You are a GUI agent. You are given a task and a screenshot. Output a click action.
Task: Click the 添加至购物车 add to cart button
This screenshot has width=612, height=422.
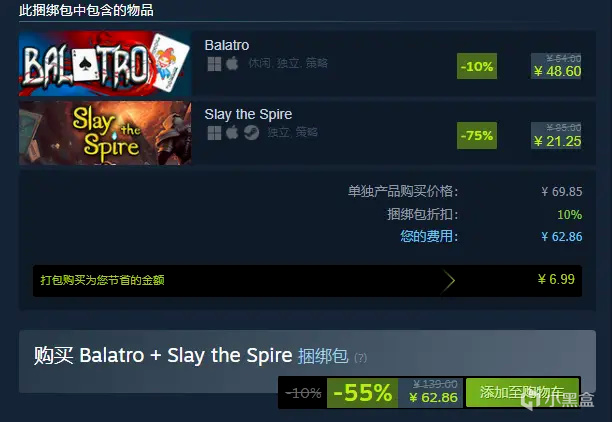(522, 392)
